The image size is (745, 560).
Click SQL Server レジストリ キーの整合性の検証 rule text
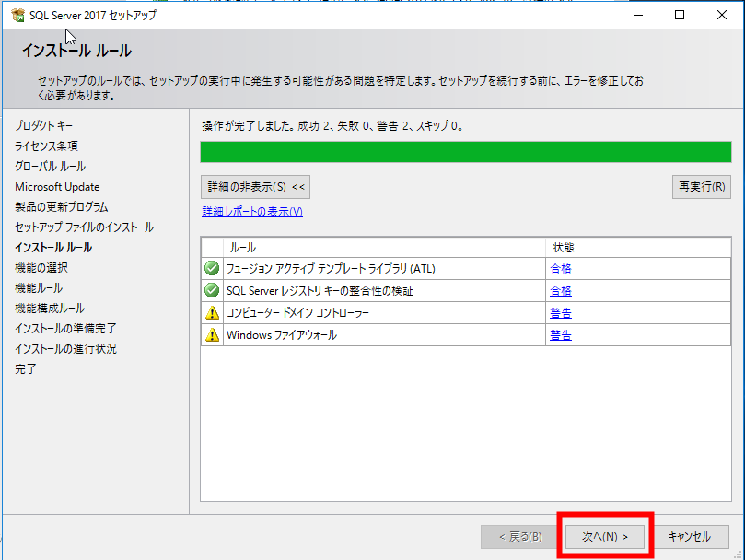coord(320,290)
